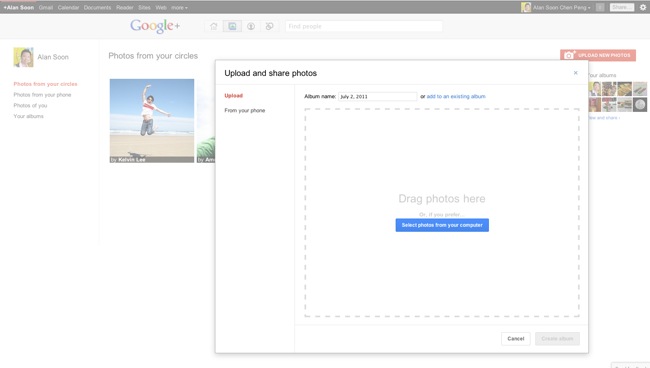The image size is (650, 368).
Task: Select Photos from your phone in the sidebar
Action: point(42,94)
